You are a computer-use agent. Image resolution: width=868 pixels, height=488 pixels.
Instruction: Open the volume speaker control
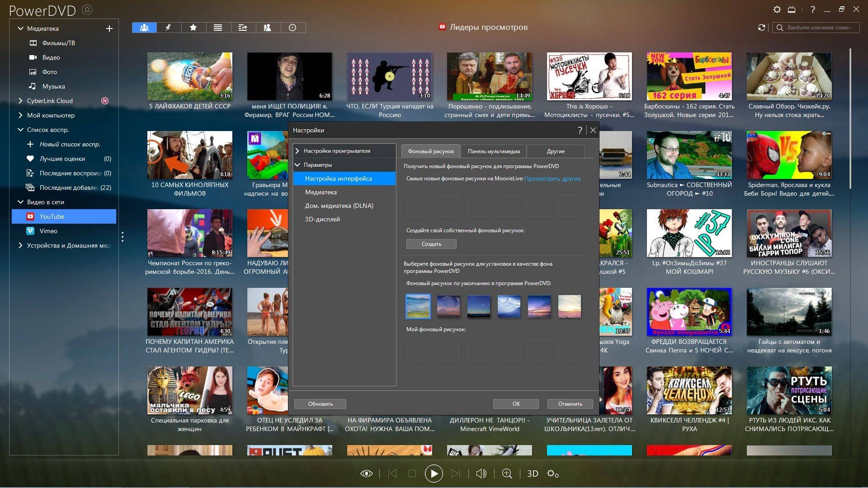[x=481, y=474]
